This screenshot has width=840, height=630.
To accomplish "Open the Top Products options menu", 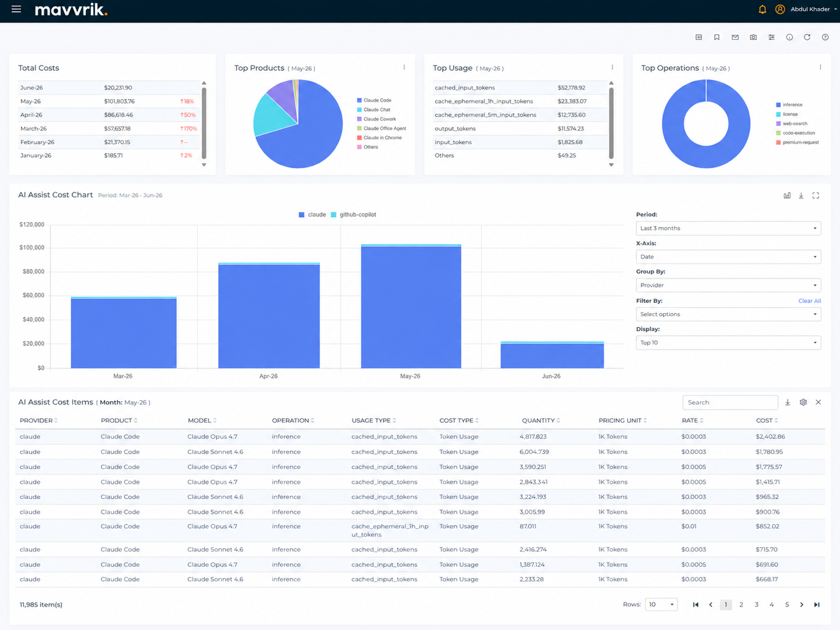I will pyautogui.click(x=404, y=67).
